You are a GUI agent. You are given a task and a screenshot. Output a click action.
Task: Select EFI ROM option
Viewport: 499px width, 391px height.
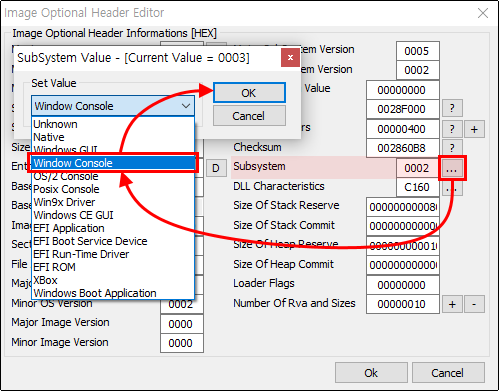point(113,267)
